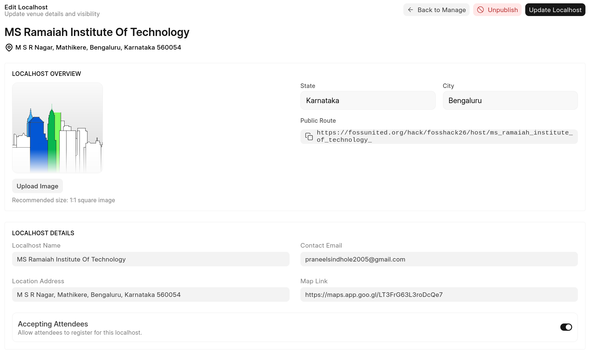Viewport: 593px width, 364px height.
Task: Click the Edit Localhost heading
Action: 26,7
